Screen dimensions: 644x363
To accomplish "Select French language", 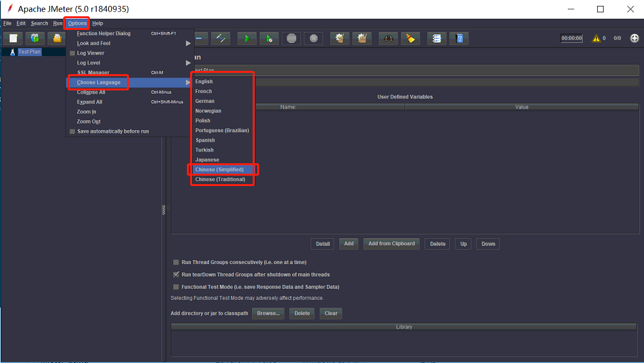I will click(222, 92).
